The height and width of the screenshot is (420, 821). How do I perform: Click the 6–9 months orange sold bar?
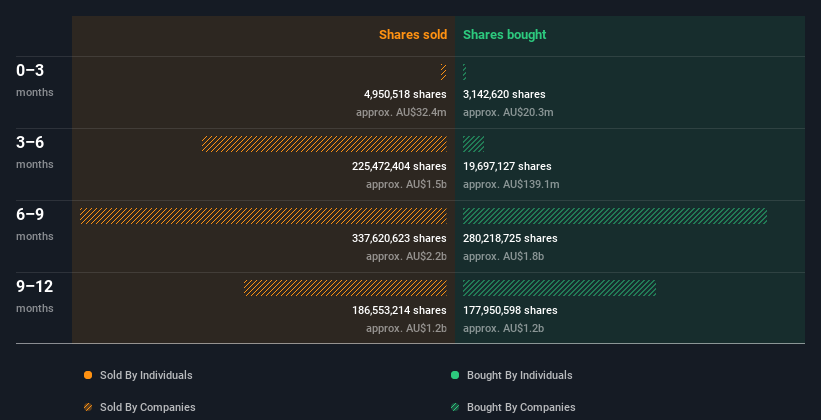(x=263, y=216)
